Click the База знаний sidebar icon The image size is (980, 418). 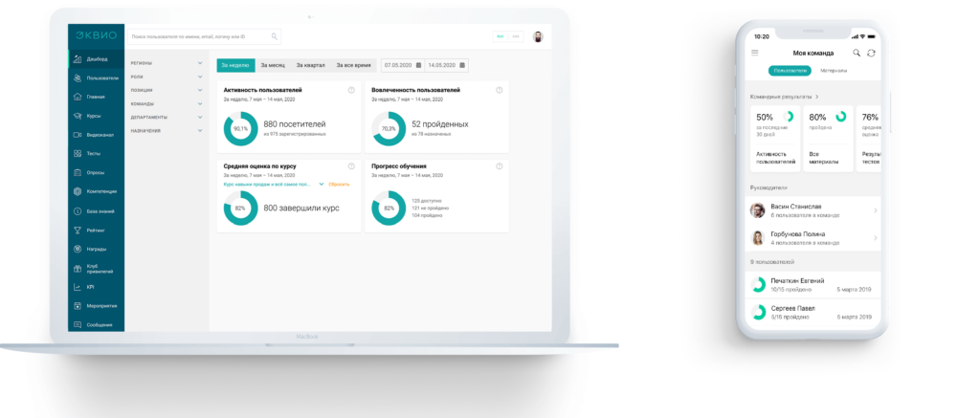(x=77, y=210)
